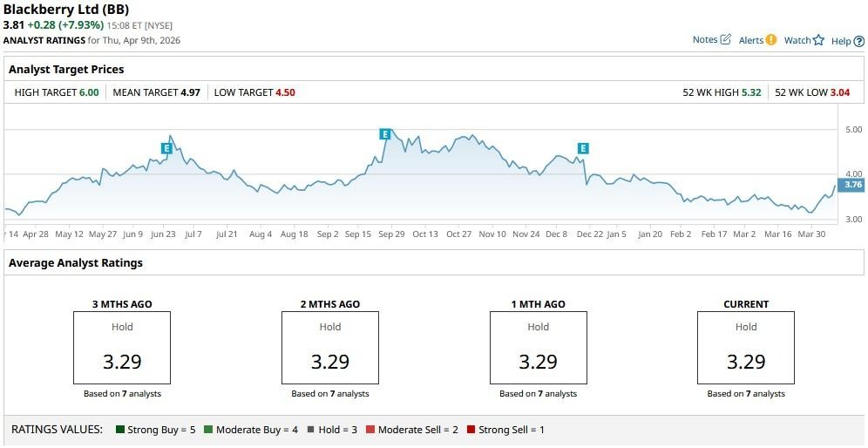
Task: Select the CURRENT rating box
Action: 746,348
